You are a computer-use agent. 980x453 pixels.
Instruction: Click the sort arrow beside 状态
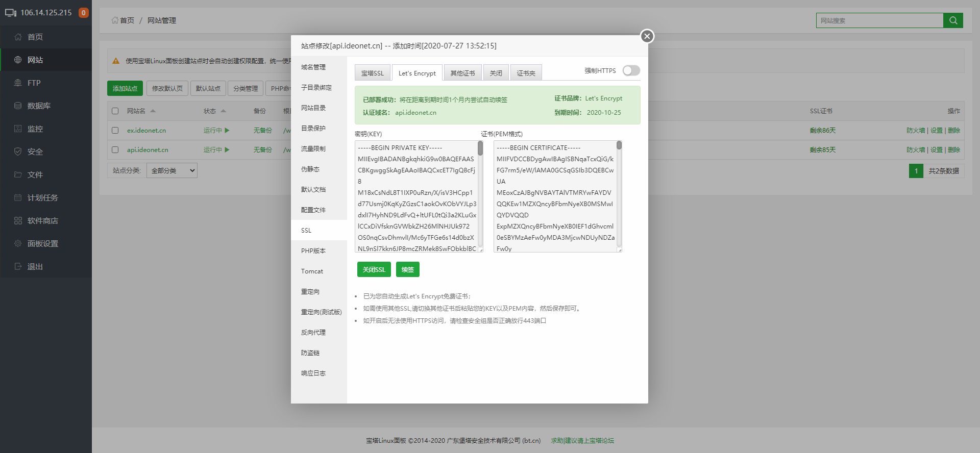[223, 111]
